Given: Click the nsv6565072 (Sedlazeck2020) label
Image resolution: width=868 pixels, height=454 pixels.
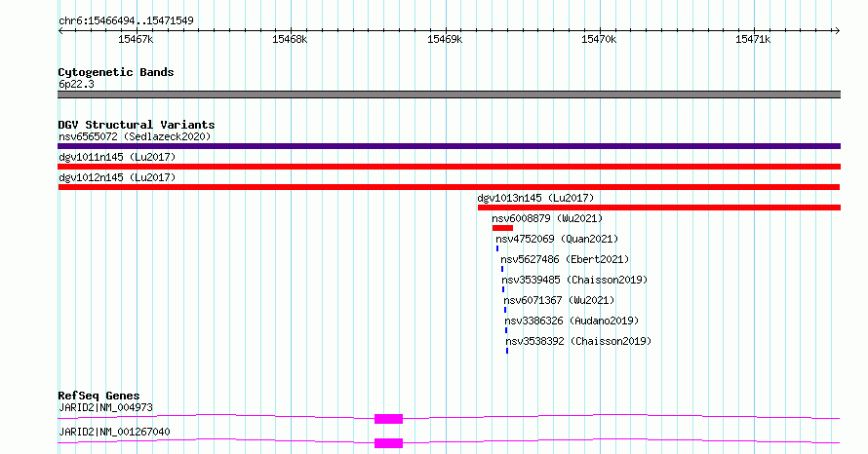Looking at the screenshot, I should [x=135, y=136].
